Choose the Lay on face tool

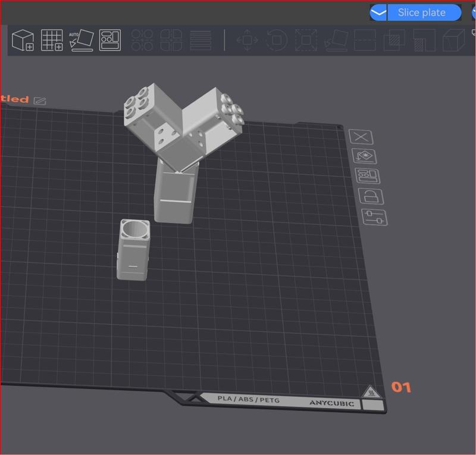336,40
